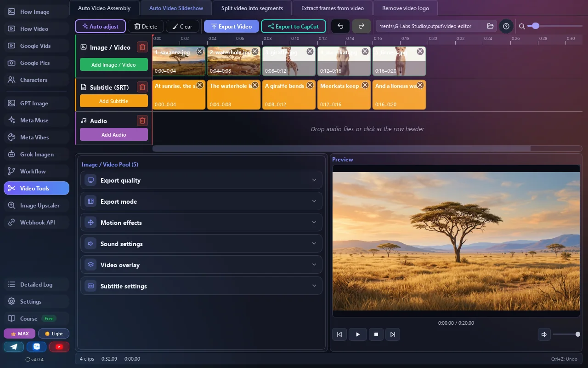
Task: Expand Motion effects section
Action: [x=201, y=223]
